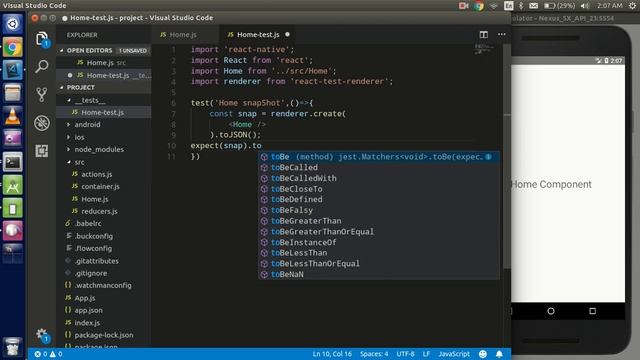Tap the emulator Overview square button
Screen dimensions: 640x360
tap(592, 311)
